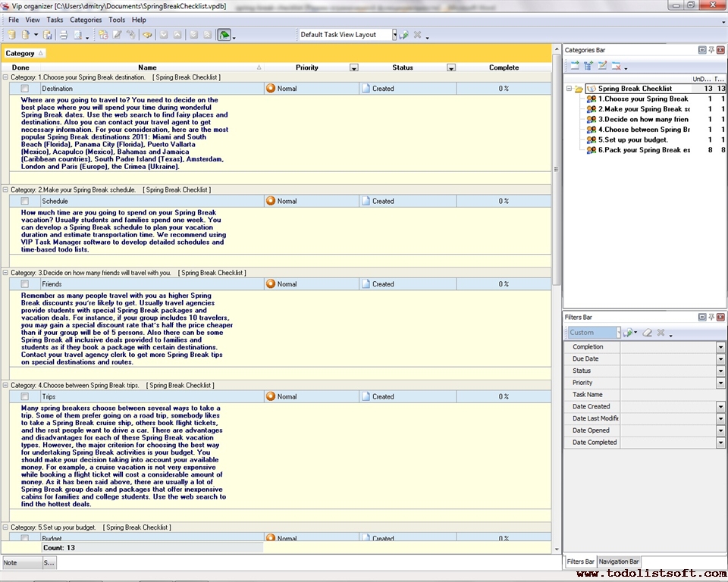This screenshot has height=582, width=728.
Task: Pin the Categories Bar panel with pushpin icon
Action: (711, 50)
